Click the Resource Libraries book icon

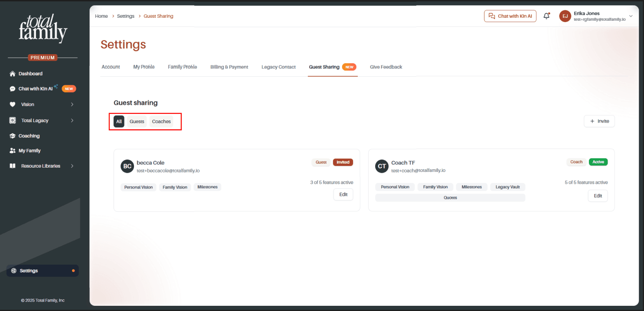(x=13, y=166)
